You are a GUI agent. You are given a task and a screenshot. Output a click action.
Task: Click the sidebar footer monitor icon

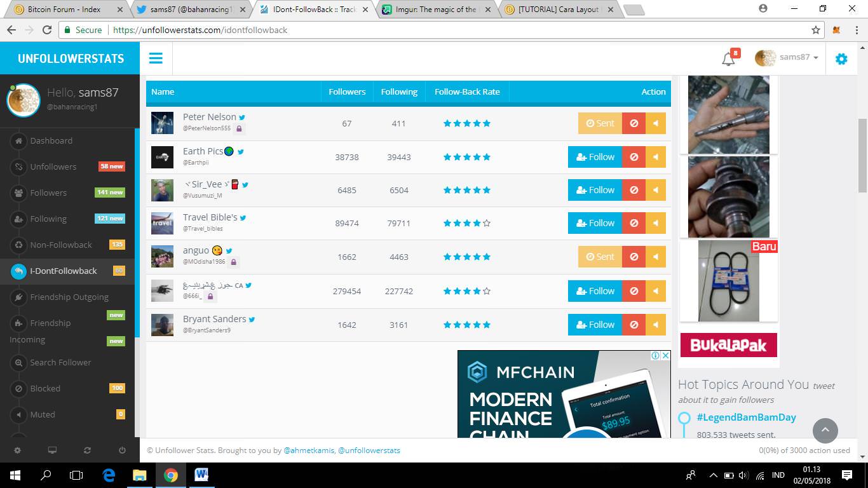52,450
